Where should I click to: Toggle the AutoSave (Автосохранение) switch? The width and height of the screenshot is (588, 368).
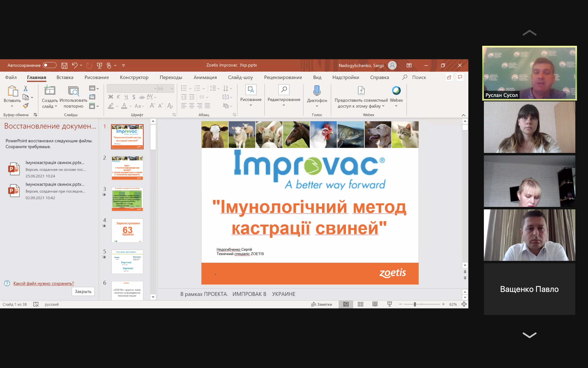point(50,65)
